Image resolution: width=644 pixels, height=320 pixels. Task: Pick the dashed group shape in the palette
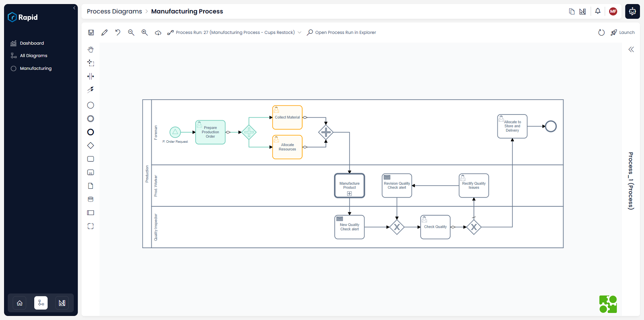[90, 226]
